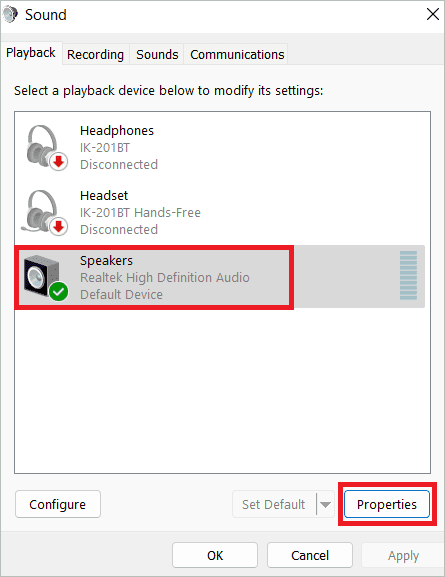Click the Cancel button
Viewport: 445px width, 577px height.
310,555
